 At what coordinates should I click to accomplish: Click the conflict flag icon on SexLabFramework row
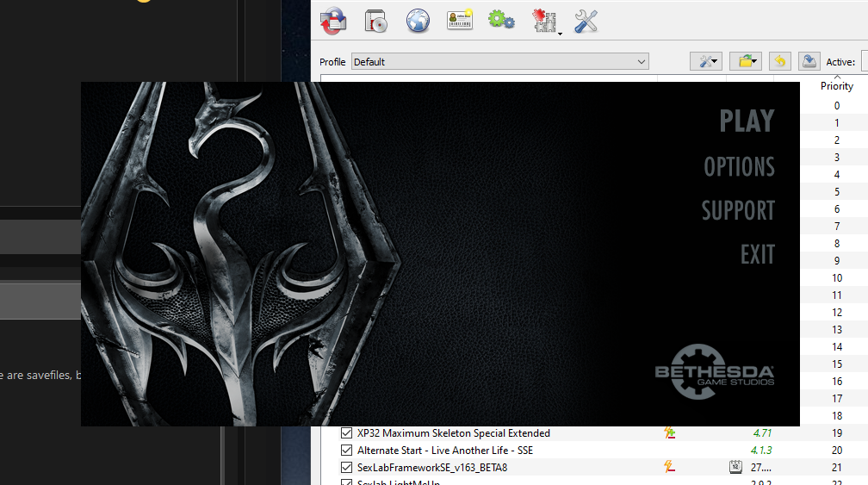coord(669,467)
